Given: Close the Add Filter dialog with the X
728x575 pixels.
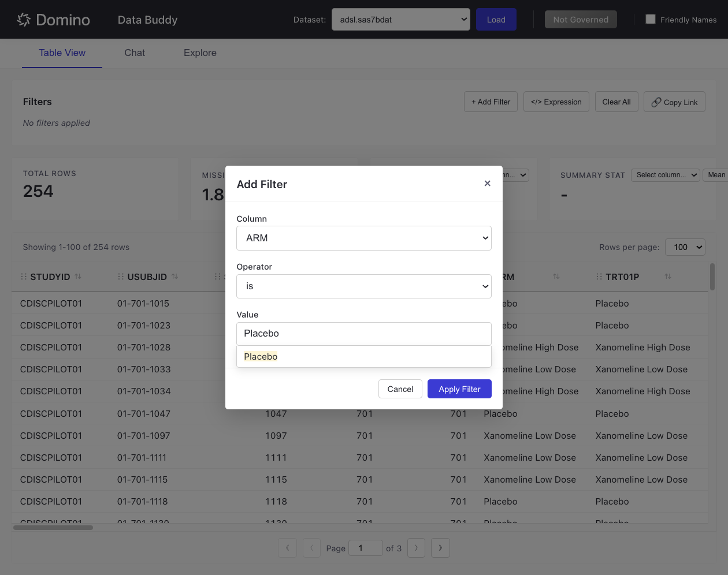Looking at the screenshot, I should [x=487, y=184].
